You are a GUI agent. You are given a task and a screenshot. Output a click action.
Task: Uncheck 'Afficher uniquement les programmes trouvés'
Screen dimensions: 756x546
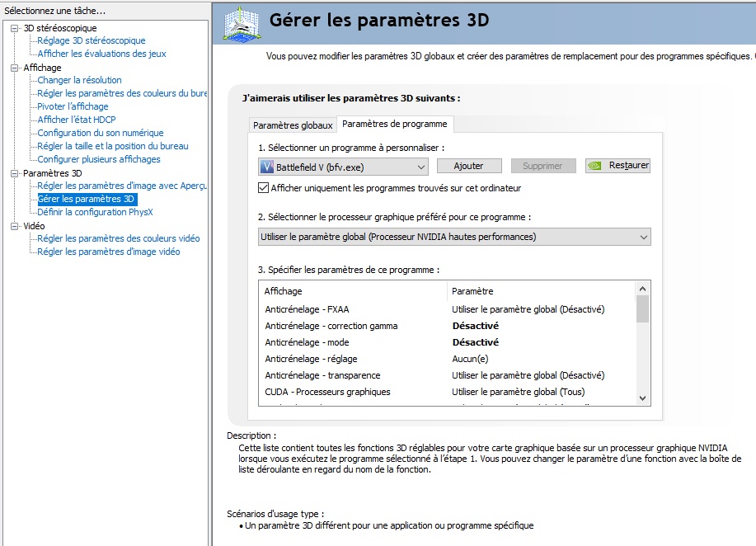pos(264,188)
